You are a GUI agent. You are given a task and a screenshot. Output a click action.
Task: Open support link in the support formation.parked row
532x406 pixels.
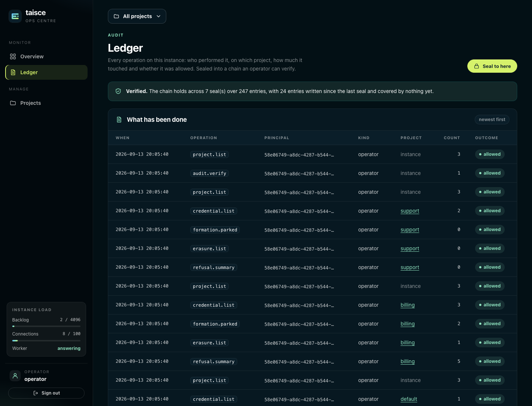410,230
